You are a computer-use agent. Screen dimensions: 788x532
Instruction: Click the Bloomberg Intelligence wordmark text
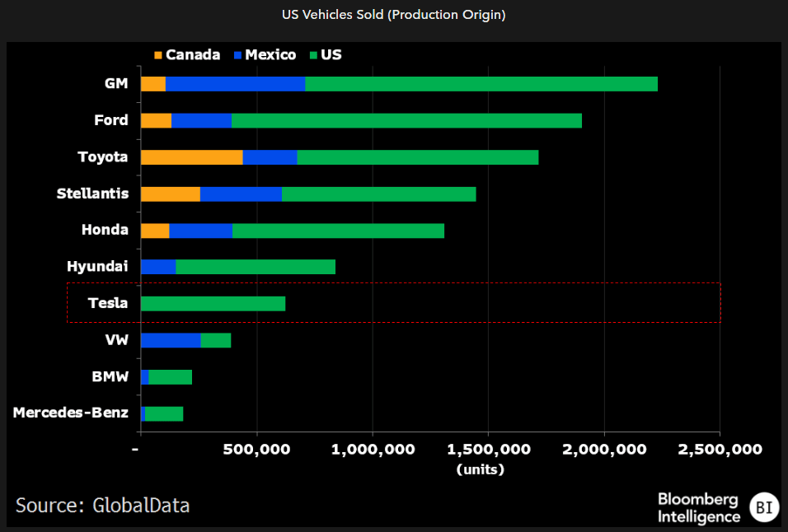[x=698, y=508]
